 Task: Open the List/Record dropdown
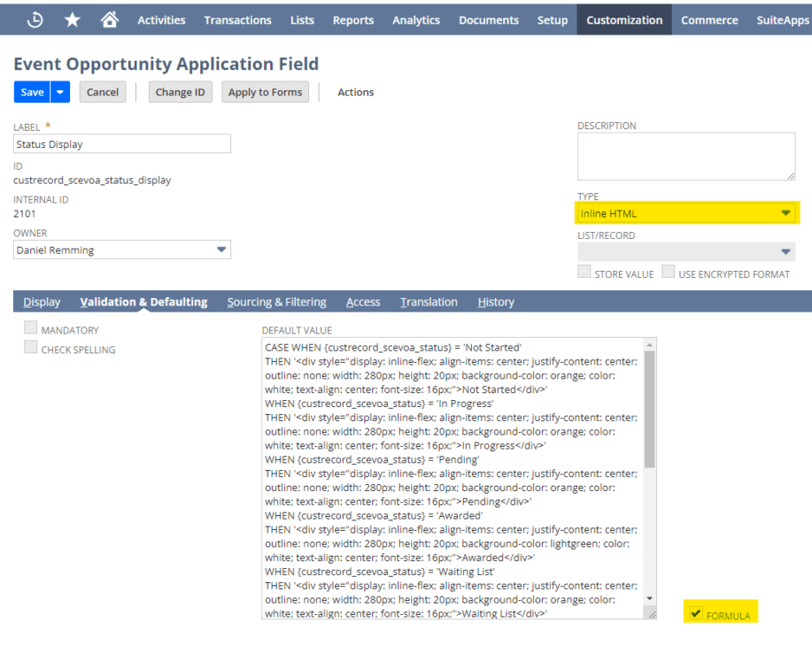click(784, 251)
